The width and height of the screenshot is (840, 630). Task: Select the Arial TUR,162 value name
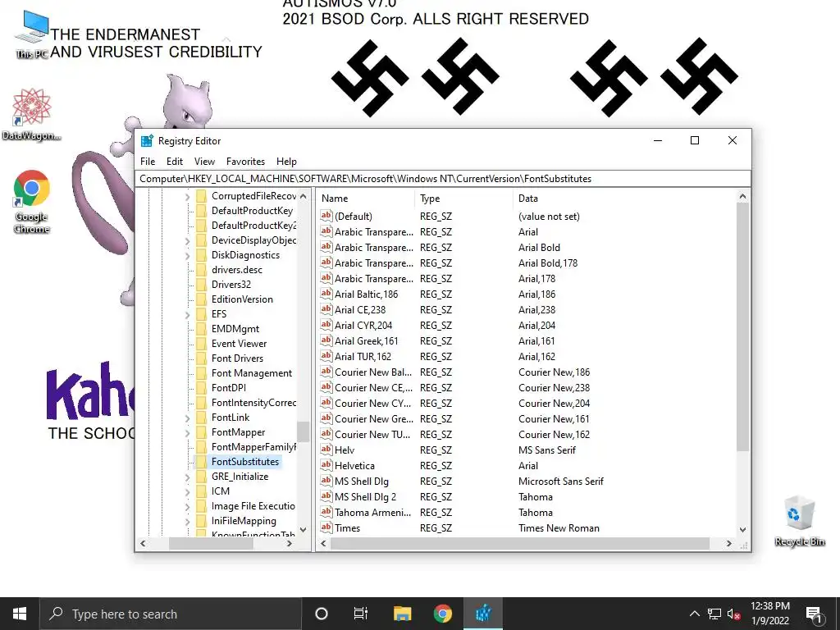(363, 356)
